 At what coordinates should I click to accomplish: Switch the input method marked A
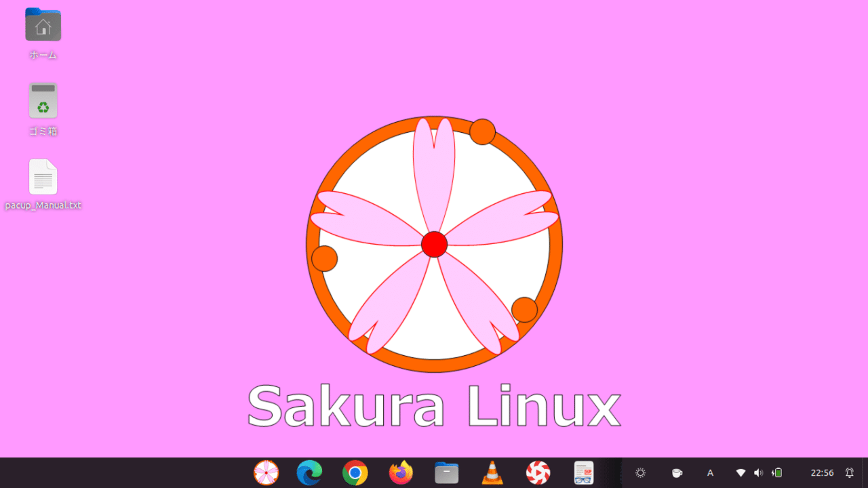click(x=710, y=472)
